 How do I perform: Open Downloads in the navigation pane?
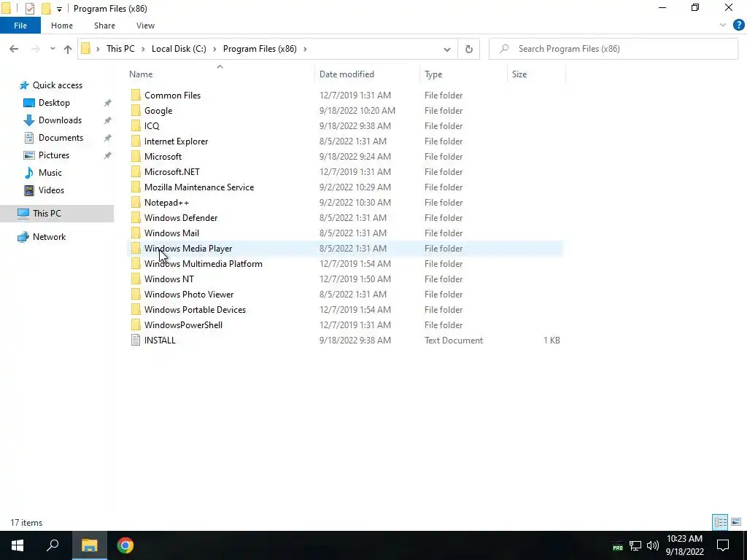click(x=60, y=120)
